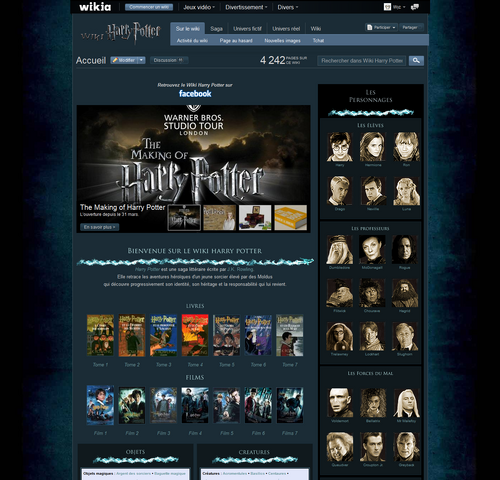Image resolution: width=500 pixels, height=480 pixels.
Task: Click the portrait captioned Drago
Action: pos(340,191)
